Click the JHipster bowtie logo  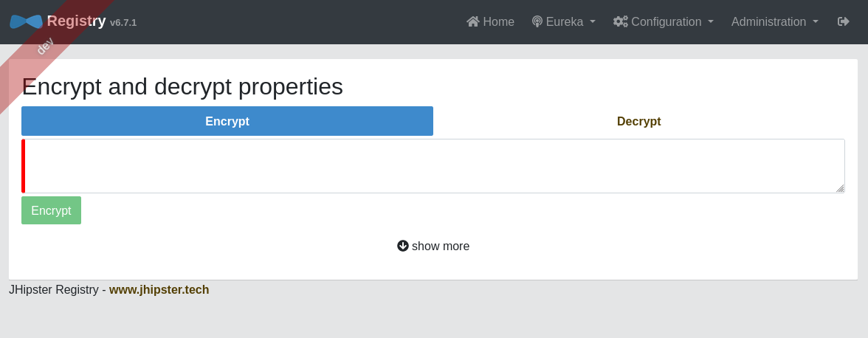coord(26,21)
